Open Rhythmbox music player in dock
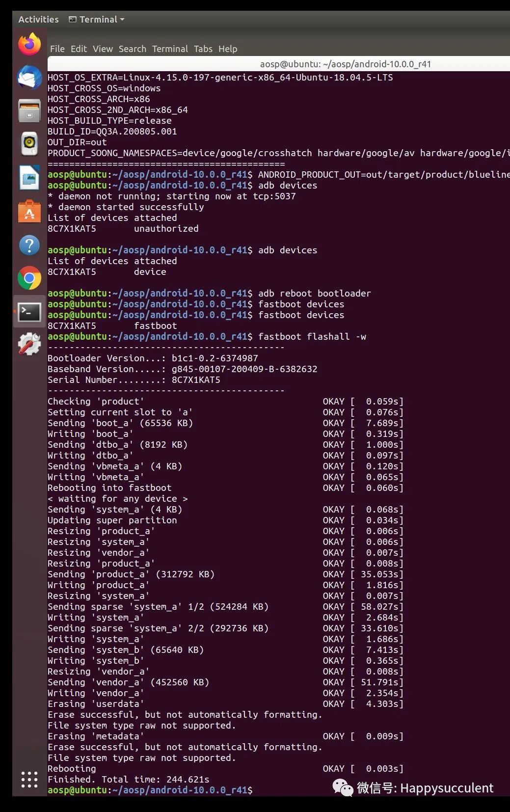The image size is (510, 812). click(29, 143)
